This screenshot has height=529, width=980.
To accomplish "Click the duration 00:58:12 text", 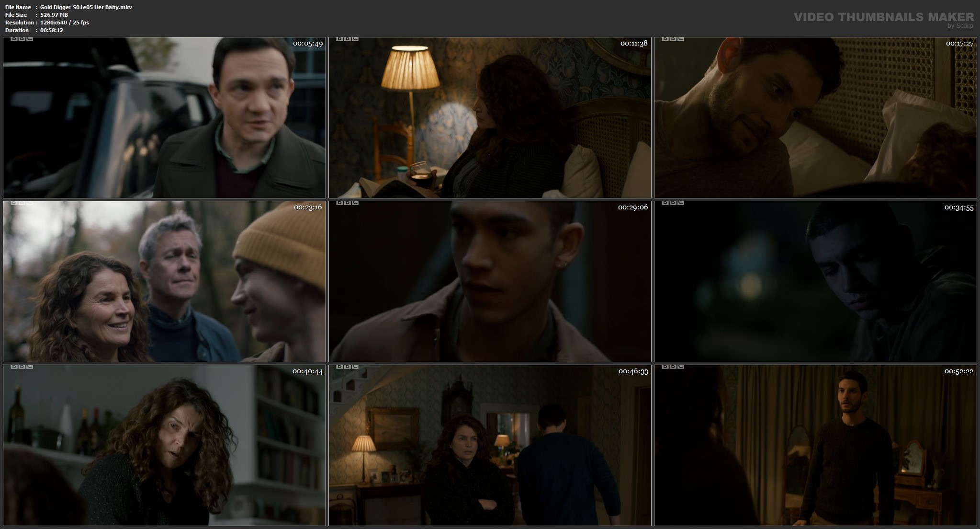I will [52, 30].
